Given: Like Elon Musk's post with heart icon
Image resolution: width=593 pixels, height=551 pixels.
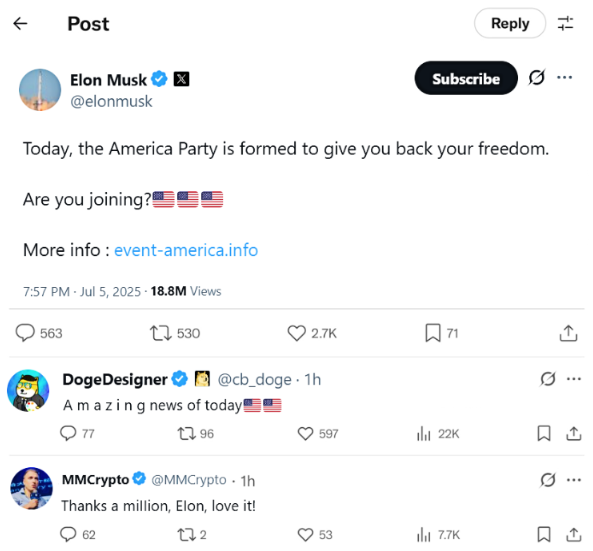Looking at the screenshot, I should [x=296, y=333].
